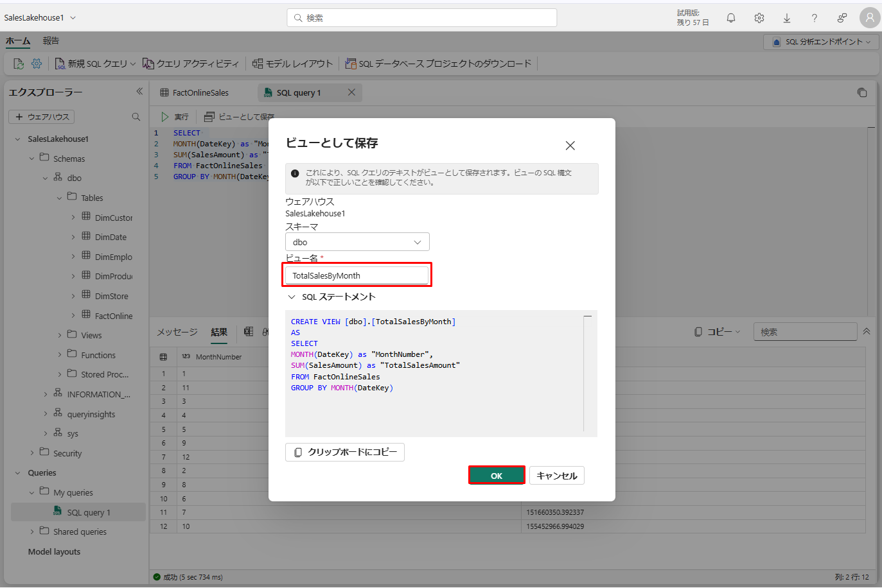Click the view name input field

tap(357, 275)
